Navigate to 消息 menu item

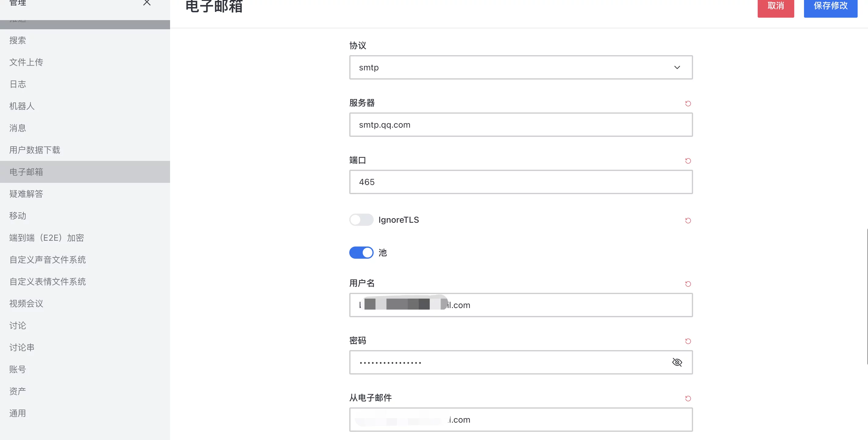coord(17,128)
